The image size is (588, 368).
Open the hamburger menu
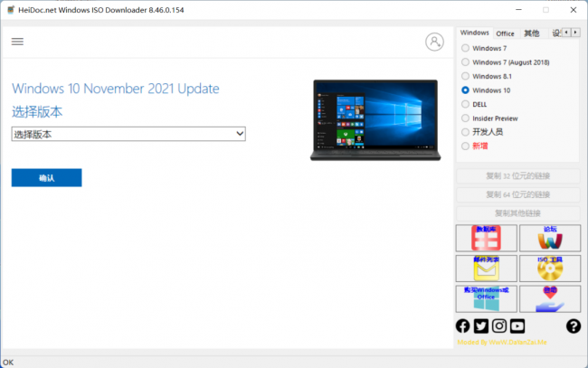tap(17, 42)
